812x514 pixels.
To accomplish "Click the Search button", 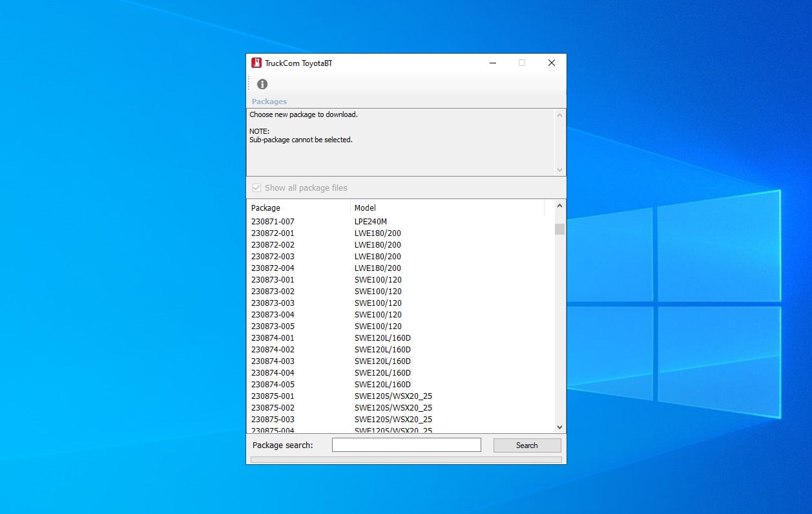I will (526, 445).
